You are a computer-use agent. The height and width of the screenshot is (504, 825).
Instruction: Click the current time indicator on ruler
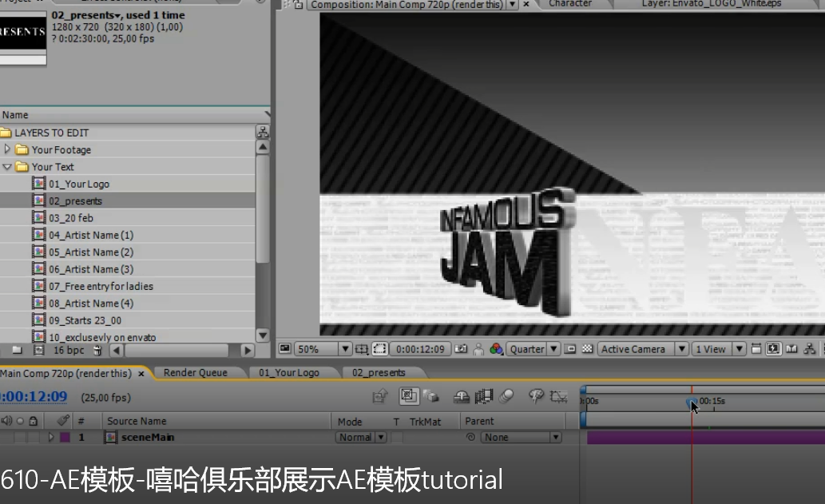(x=692, y=403)
